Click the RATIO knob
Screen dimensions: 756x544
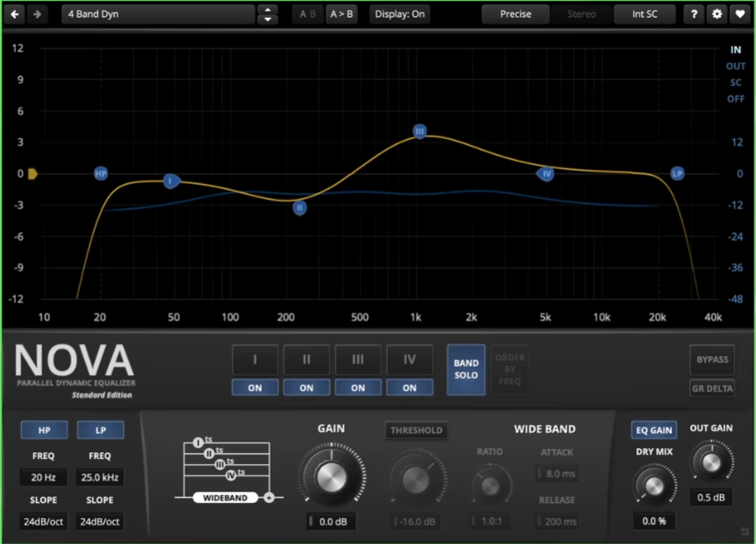pyautogui.click(x=490, y=486)
